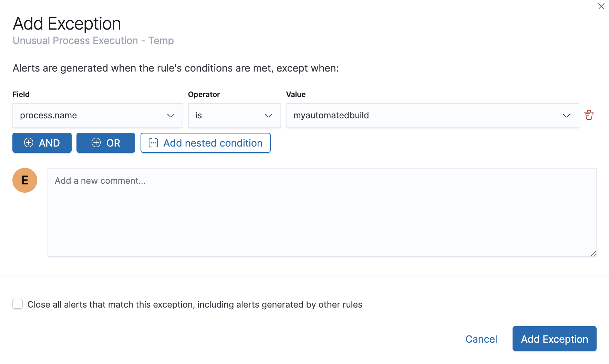Click the Add nested condition button
The width and height of the screenshot is (609, 364).
206,143
